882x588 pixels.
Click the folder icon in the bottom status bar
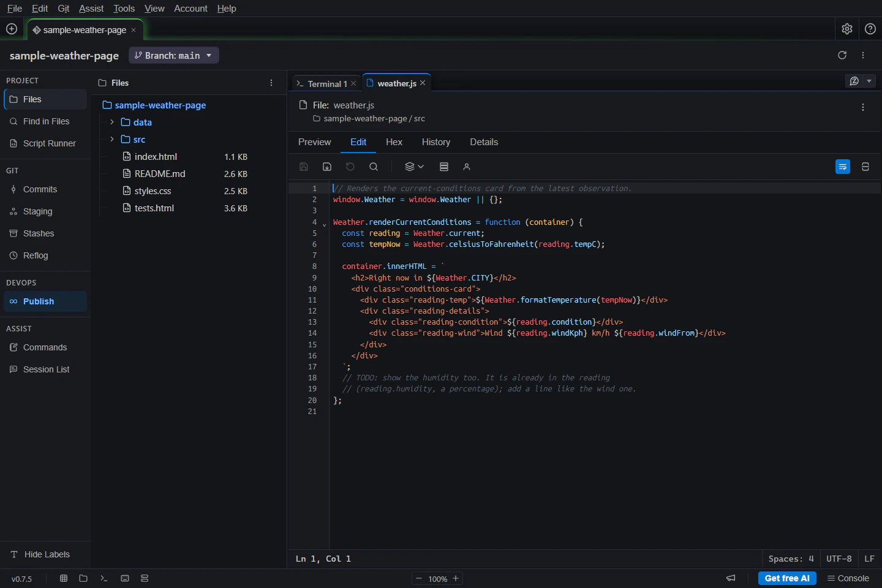[83, 578]
